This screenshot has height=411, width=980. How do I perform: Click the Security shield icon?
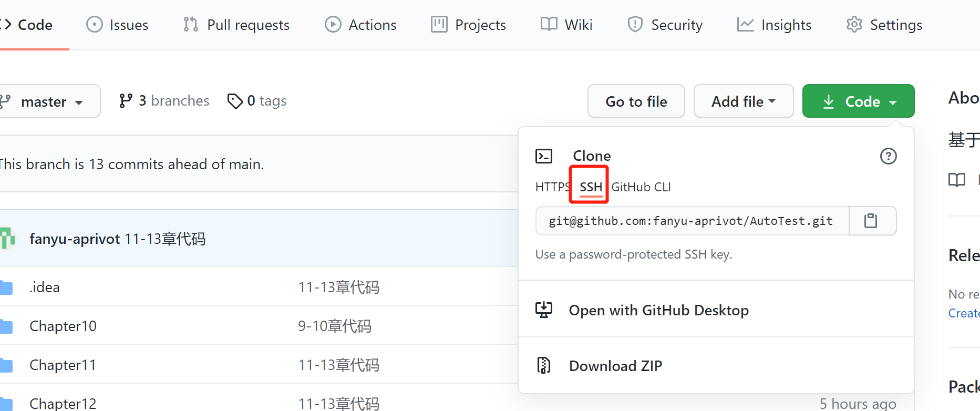tap(635, 24)
